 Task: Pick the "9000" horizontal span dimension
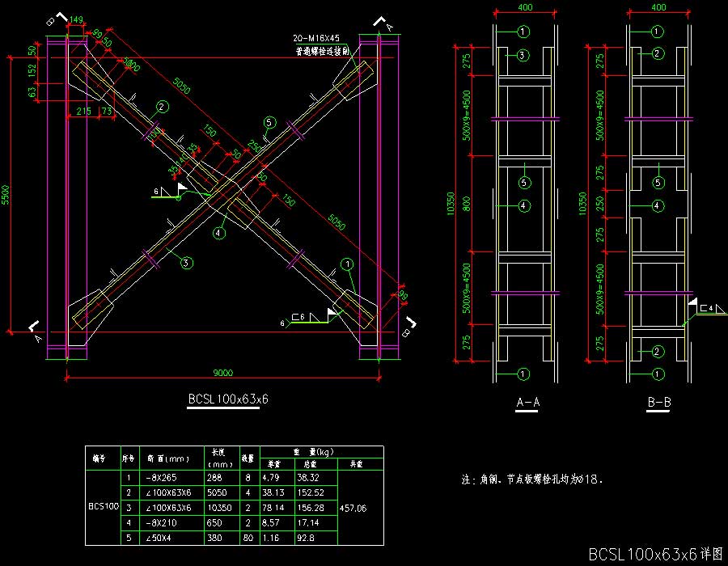223,373
